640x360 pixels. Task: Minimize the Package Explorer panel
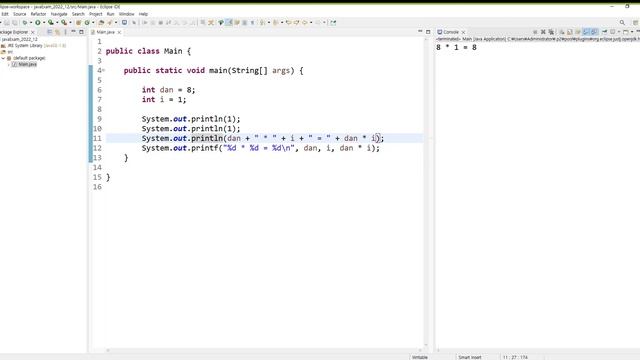73,32
